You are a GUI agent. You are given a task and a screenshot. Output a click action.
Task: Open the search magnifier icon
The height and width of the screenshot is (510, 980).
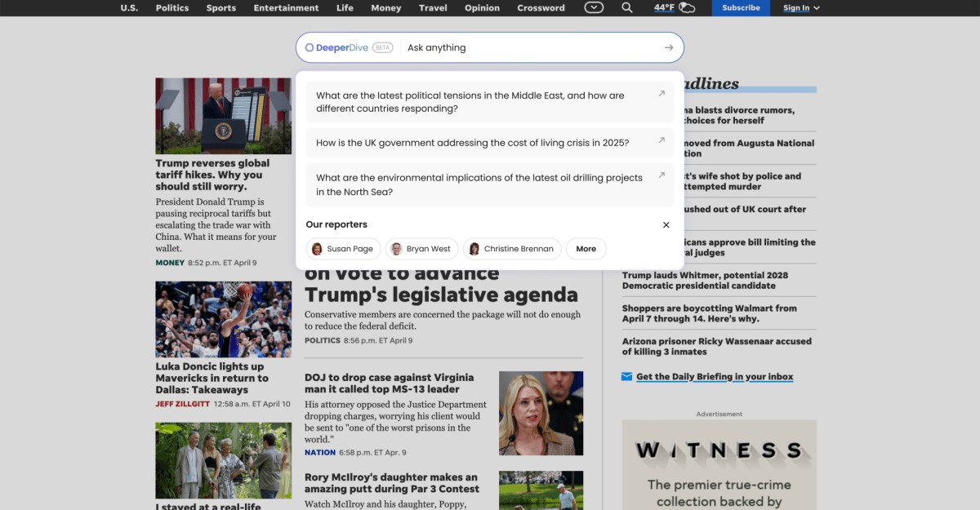pyautogui.click(x=626, y=7)
